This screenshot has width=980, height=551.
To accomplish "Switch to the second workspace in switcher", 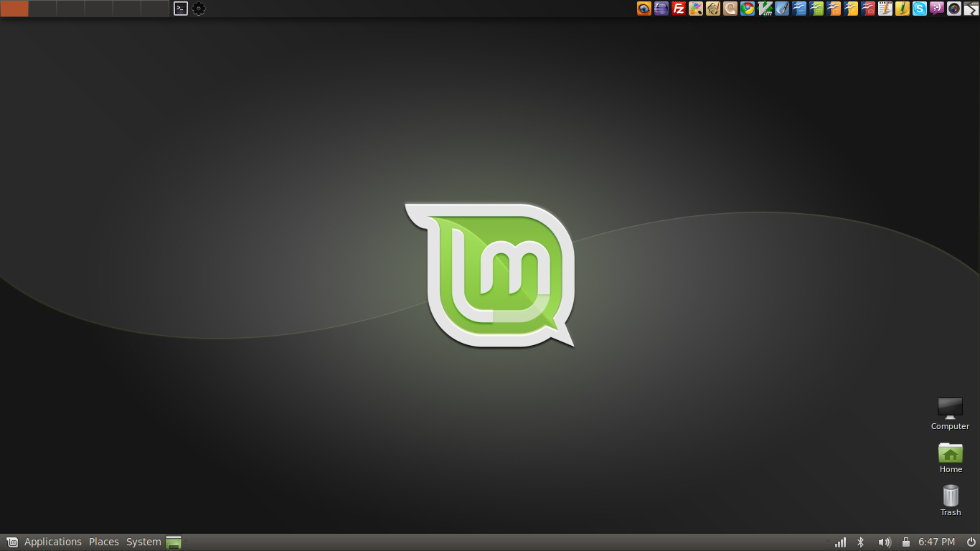I will [42, 9].
